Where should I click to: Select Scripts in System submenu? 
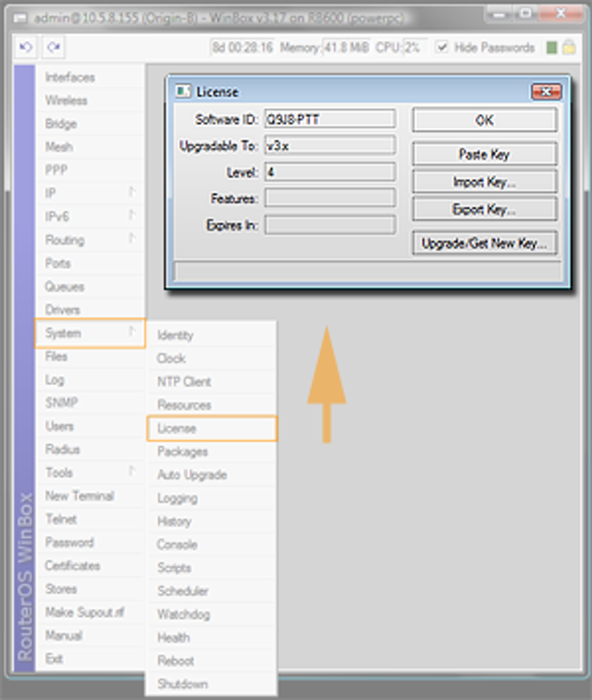click(x=212, y=568)
